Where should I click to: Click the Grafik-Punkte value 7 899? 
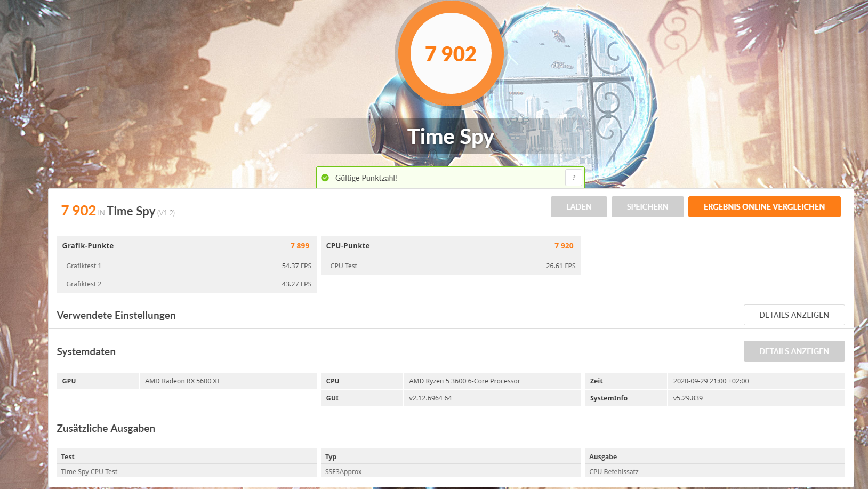point(300,246)
